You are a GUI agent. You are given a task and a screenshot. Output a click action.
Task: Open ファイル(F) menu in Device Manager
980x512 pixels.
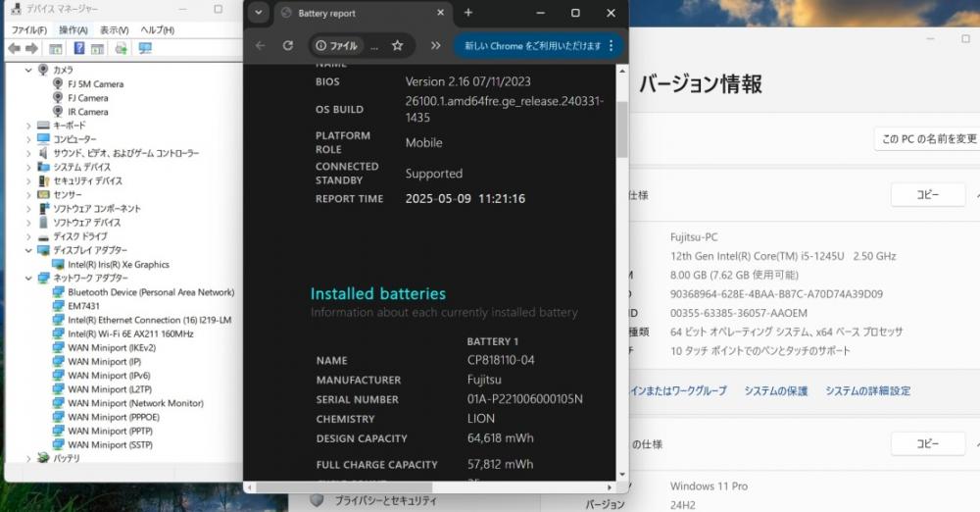click(x=28, y=30)
